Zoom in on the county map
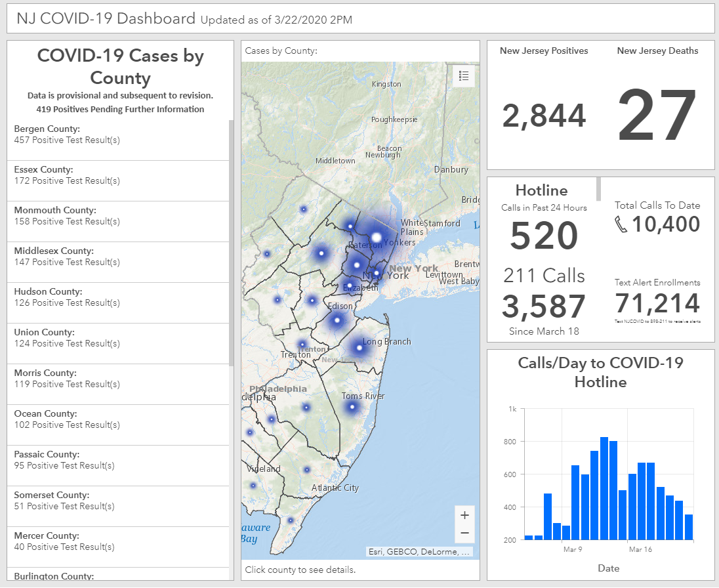Image resolution: width=719 pixels, height=588 pixels. (x=464, y=515)
